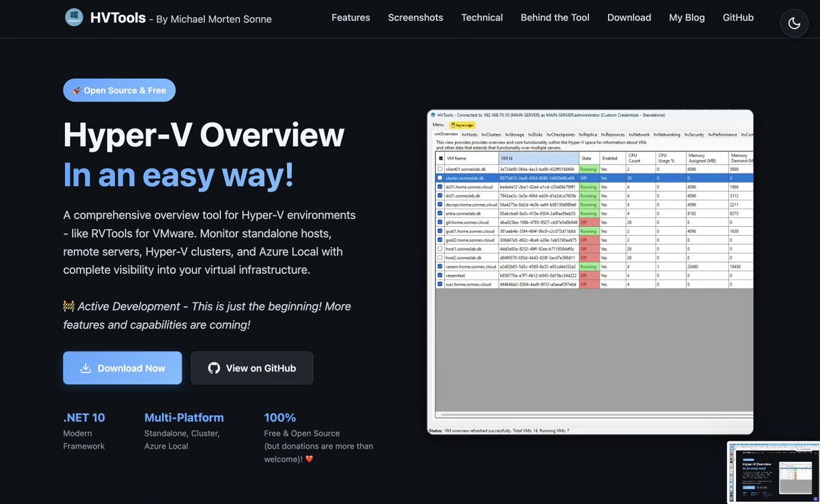Screen dimensions: 820x504
Task: Click the HVTools Hyper-V logo icon
Action: 74,18
